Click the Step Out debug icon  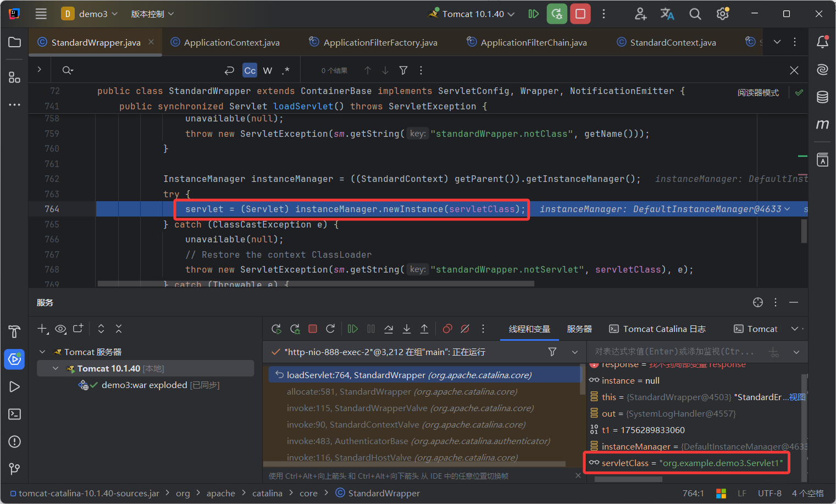424,329
